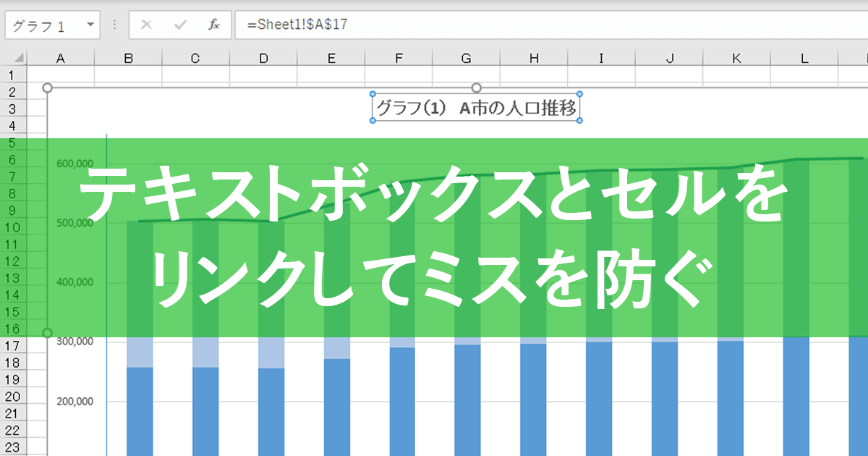Select row 1 header
Image resolution: width=868 pixels, height=456 pixels.
click(x=13, y=75)
